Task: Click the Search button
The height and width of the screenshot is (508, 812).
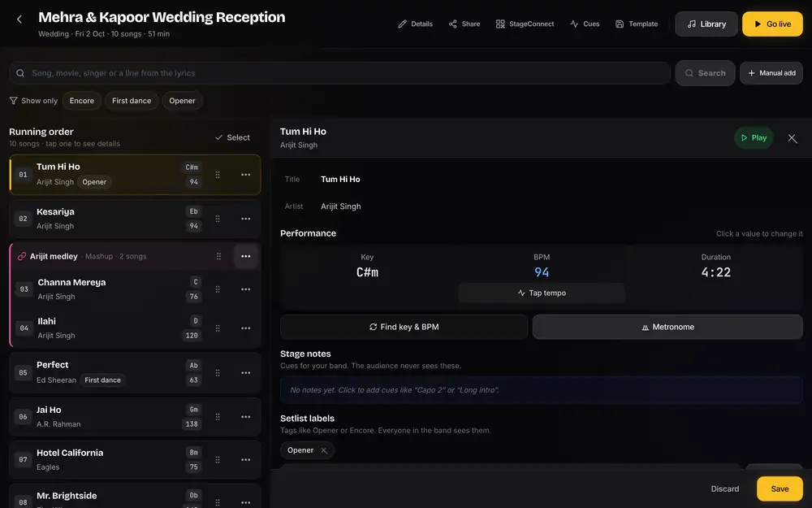Action: (705, 73)
